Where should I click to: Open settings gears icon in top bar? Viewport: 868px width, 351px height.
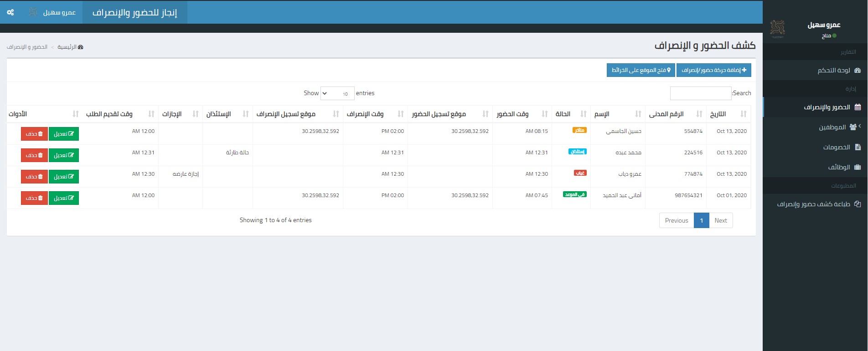[x=10, y=12]
